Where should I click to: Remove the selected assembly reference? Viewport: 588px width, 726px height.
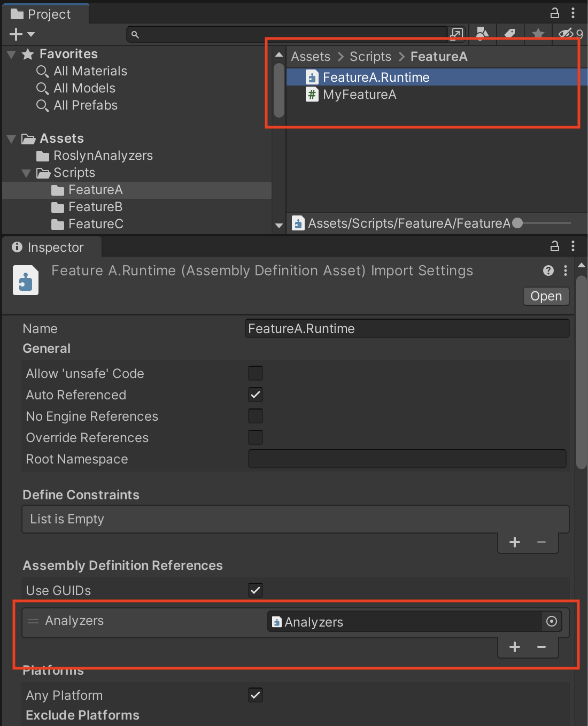541,647
